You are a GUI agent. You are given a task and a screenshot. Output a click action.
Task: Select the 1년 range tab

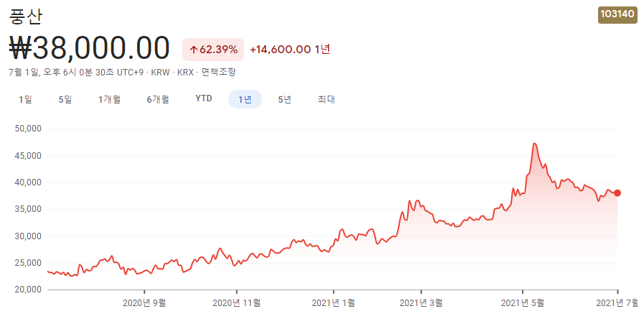click(x=245, y=99)
